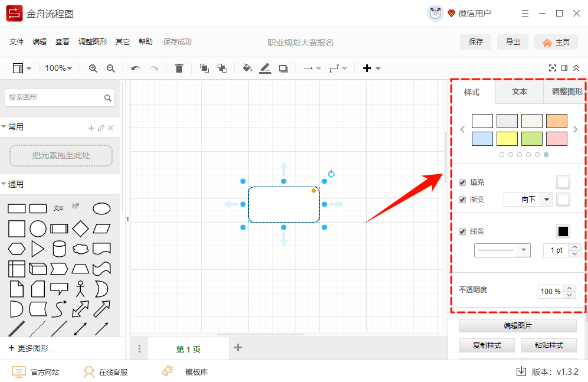The width and height of the screenshot is (588, 382).
Task: Click the Bring To Front icon
Action: coord(204,68)
